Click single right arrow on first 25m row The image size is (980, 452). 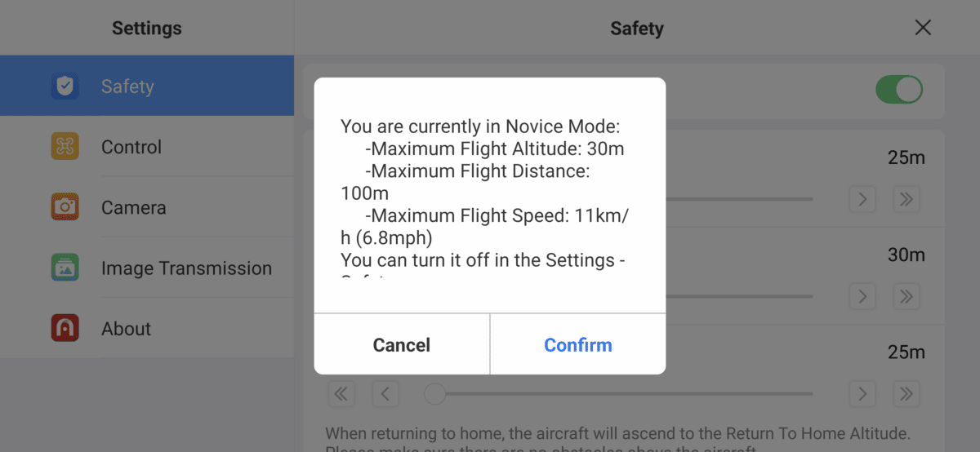click(x=862, y=199)
